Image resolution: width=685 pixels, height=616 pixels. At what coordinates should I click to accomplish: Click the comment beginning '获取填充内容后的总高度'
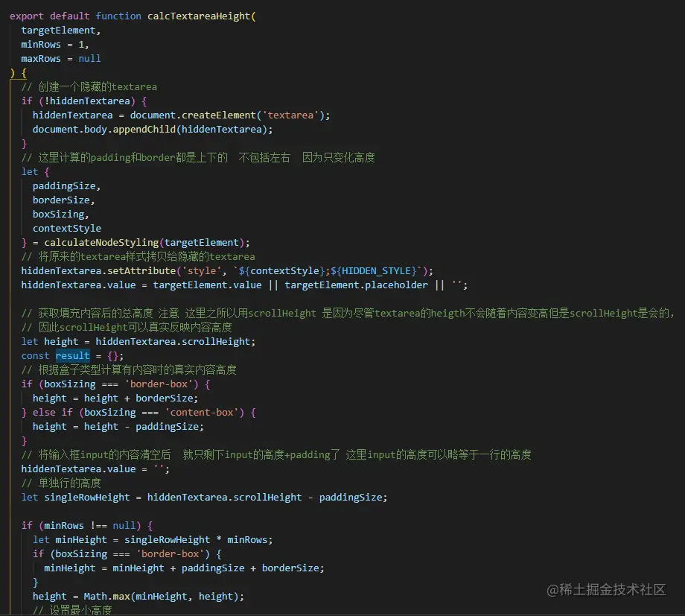pos(348,313)
